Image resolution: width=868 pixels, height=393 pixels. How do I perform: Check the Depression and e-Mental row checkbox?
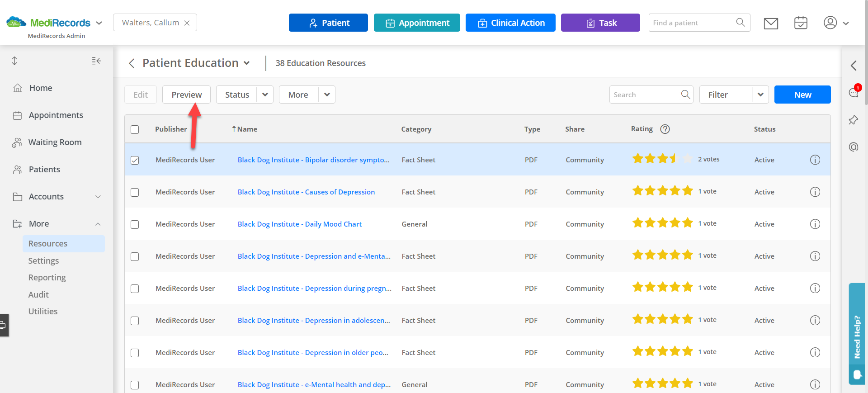tap(135, 256)
